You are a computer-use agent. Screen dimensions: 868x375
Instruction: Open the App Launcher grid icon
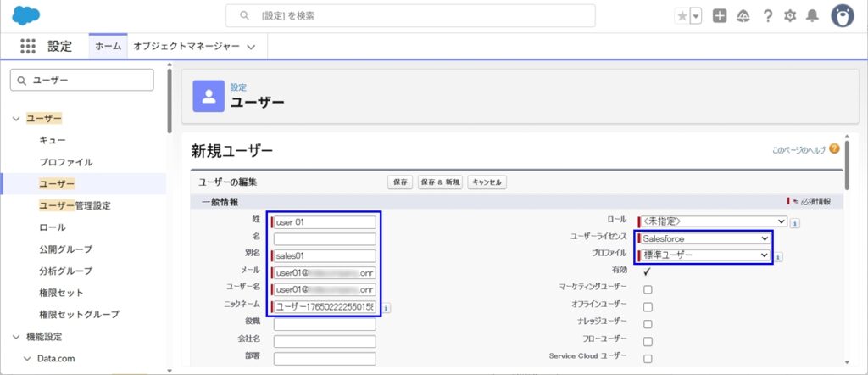pyautogui.click(x=28, y=47)
